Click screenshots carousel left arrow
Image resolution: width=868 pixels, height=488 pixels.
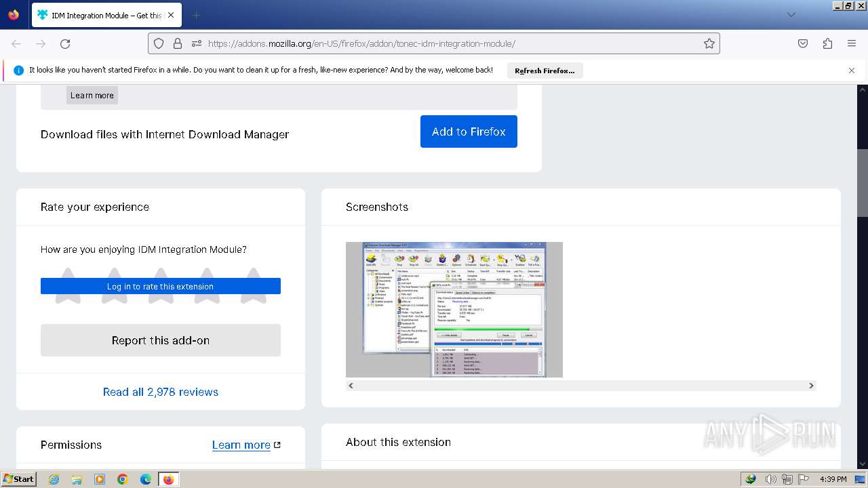(x=351, y=386)
